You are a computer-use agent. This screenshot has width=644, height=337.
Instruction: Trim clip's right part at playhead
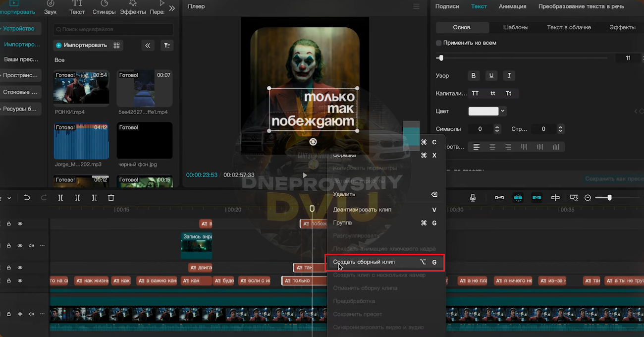[94, 198]
